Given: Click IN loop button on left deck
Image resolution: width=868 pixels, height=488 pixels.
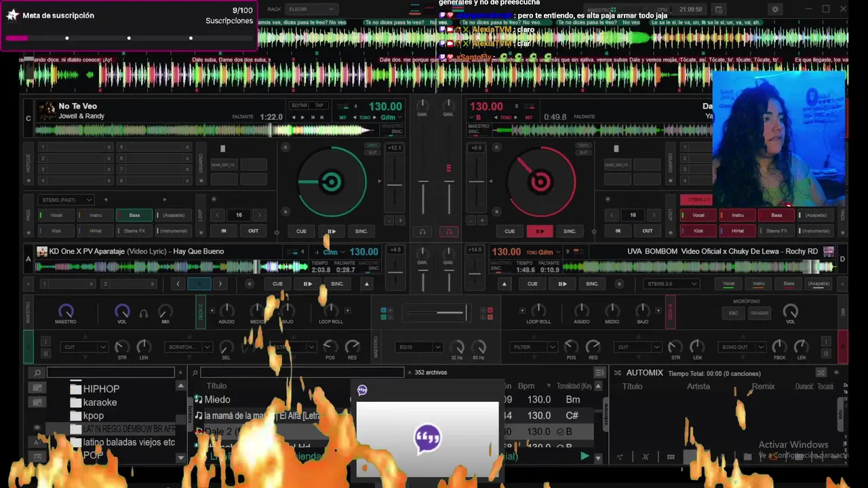Looking at the screenshot, I should pyautogui.click(x=223, y=230).
